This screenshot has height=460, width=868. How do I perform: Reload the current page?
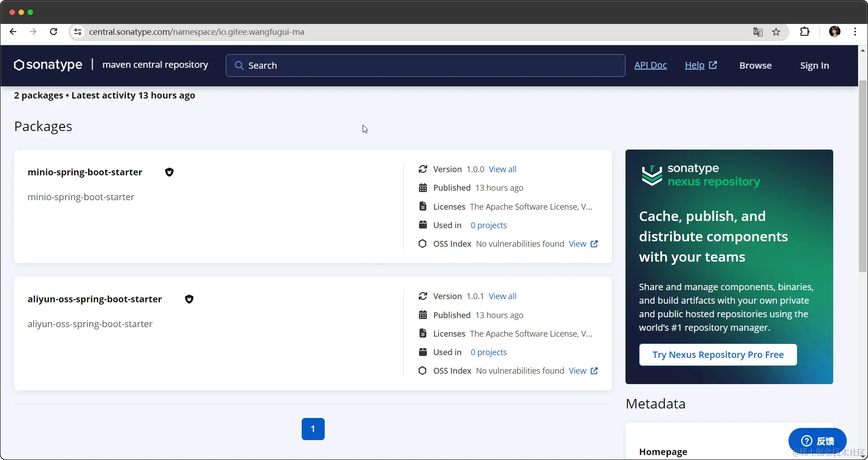point(53,32)
